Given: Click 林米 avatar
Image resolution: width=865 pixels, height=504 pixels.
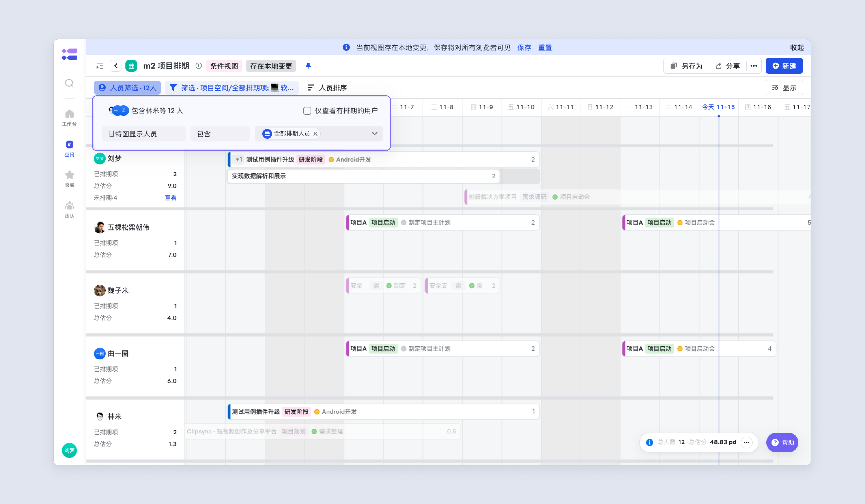Looking at the screenshot, I should tap(100, 417).
